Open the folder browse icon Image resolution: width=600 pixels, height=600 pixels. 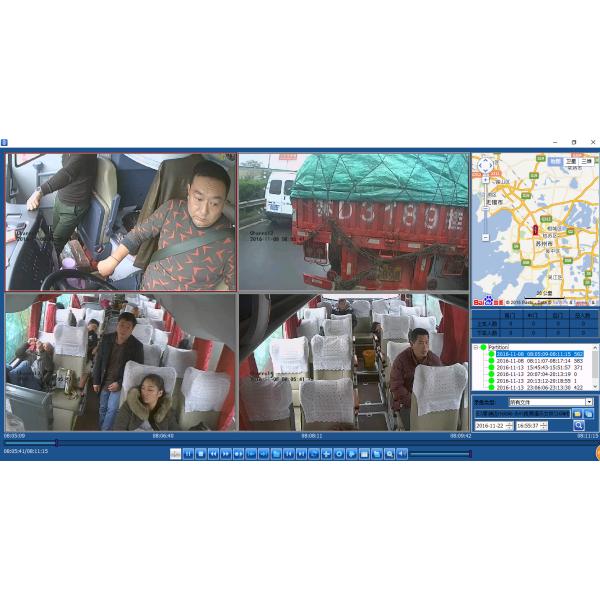577,413
